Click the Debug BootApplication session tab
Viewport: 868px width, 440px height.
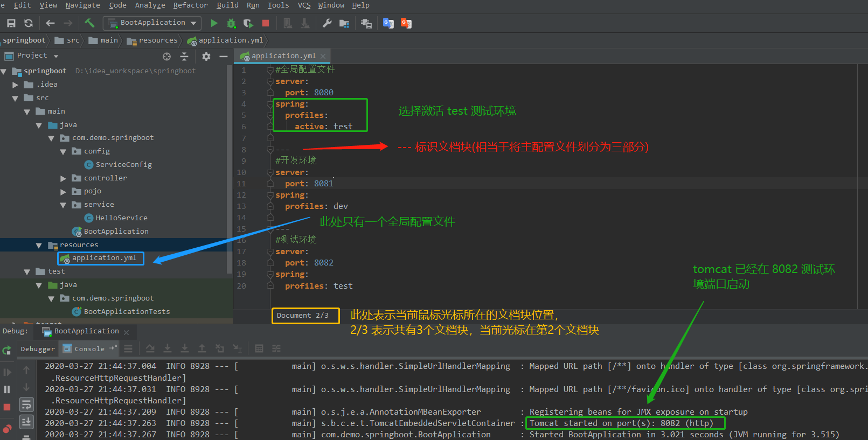pos(86,331)
